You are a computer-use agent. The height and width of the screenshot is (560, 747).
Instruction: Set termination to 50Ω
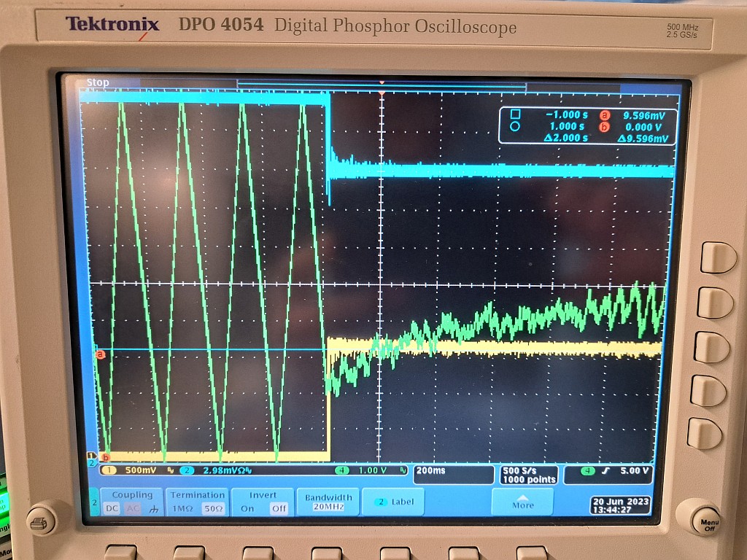[213, 508]
